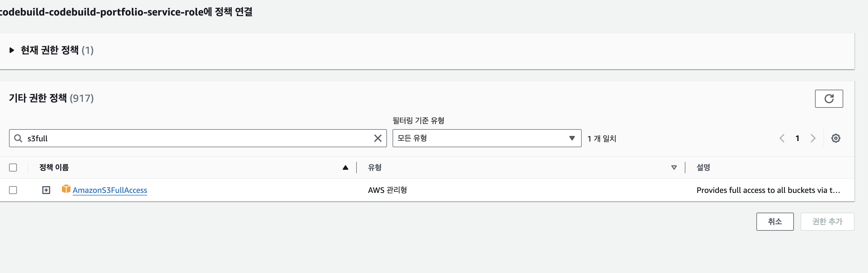This screenshot has width=868, height=273.
Task: Click the orange AmazonS3FullAccess policy icon
Action: pyautogui.click(x=66, y=189)
